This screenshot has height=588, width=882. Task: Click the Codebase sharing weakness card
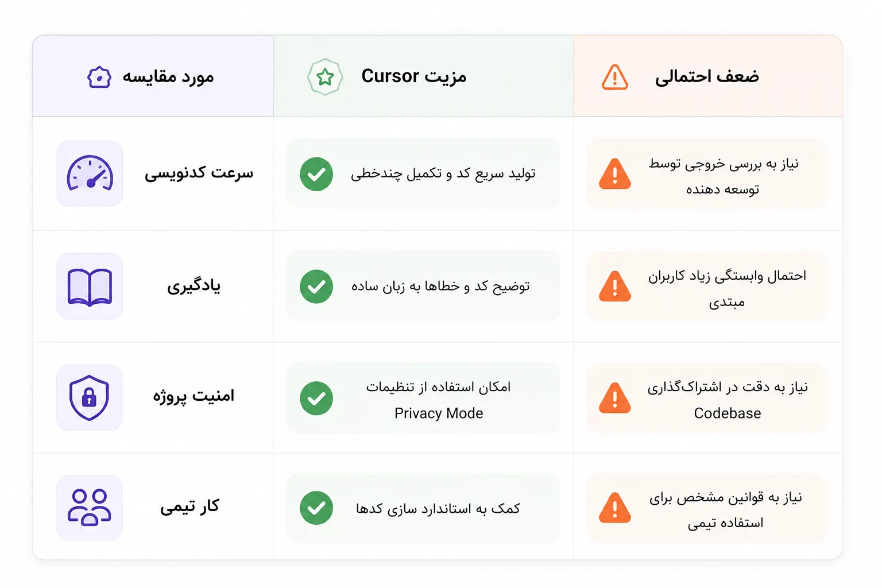point(706,398)
